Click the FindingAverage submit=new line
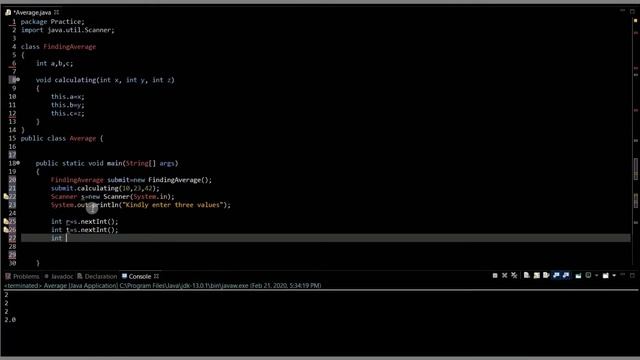Viewport: 640px width, 360px height. (x=131, y=180)
